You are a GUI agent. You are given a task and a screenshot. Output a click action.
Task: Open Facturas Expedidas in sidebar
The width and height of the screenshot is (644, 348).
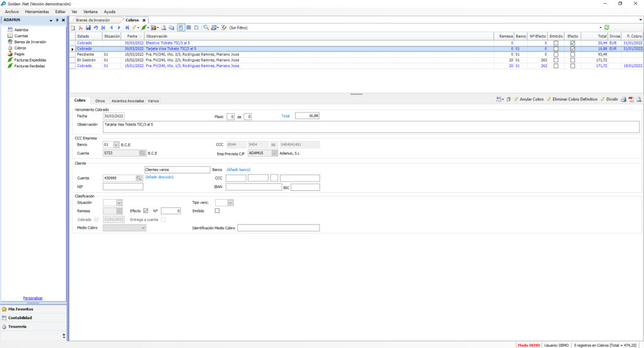30,60
